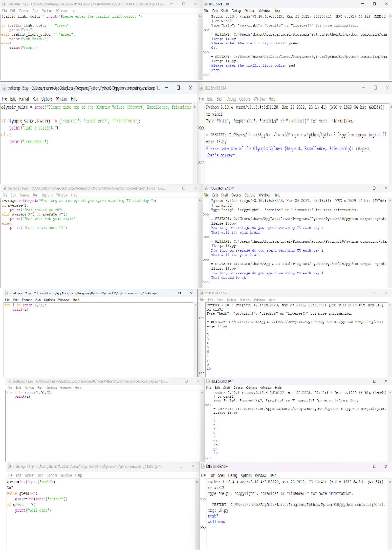
Task: Open Format menu in challenge 15.py editor
Action: point(24,99)
